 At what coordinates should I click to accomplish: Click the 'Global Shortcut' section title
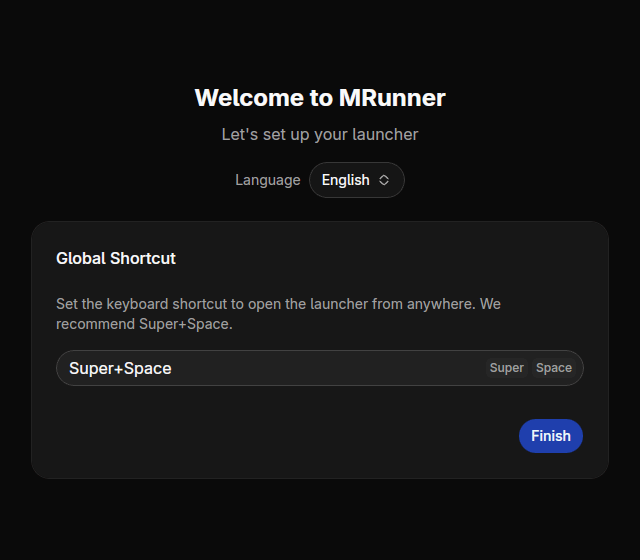[116, 258]
